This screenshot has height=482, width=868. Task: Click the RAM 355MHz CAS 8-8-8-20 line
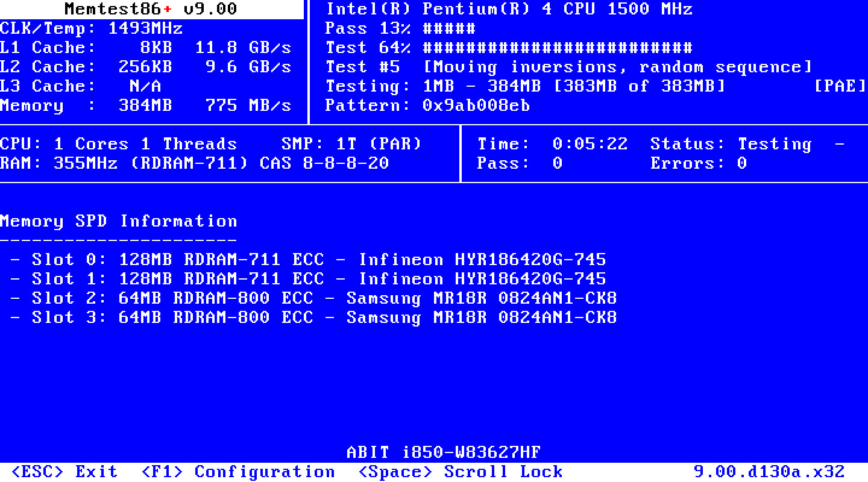(x=195, y=163)
